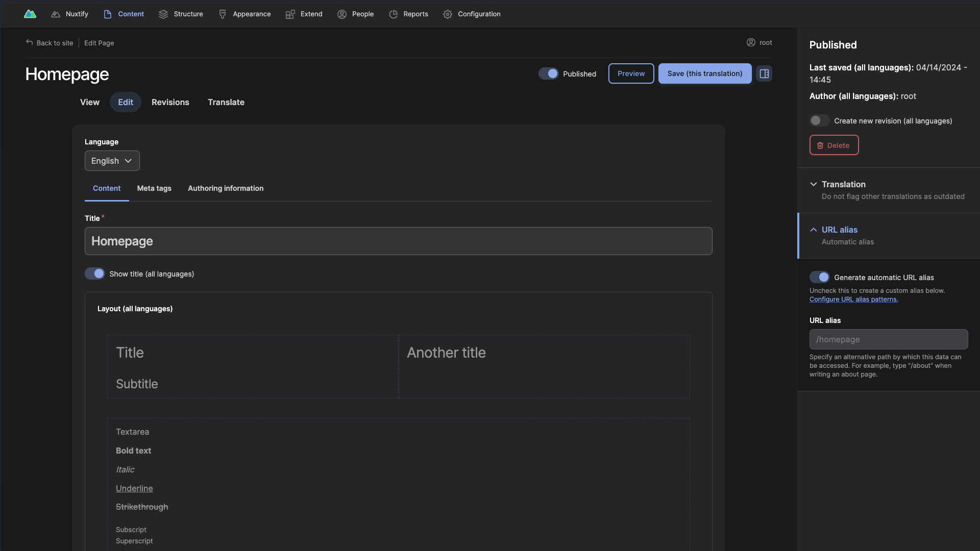This screenshot has height=551, width=980.
Task: Switch to the Authoring information tab
Action: pos(226,188)
